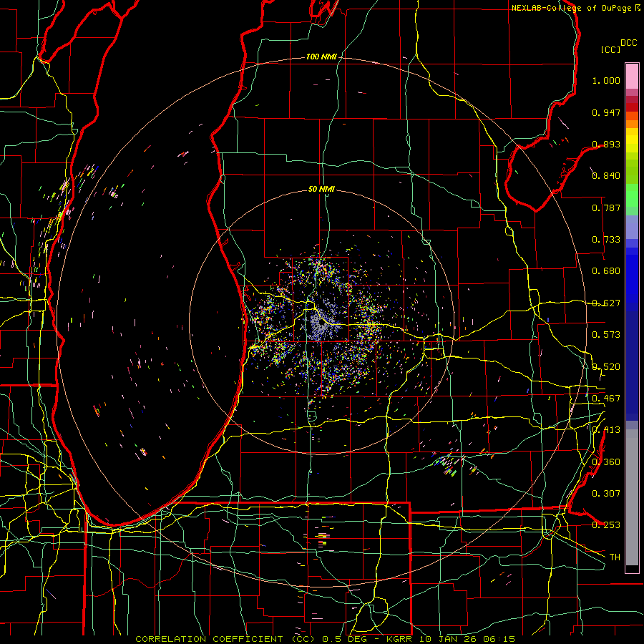644x644 pixels.
Task: Click the 50 NMI range ring label
Action: pos(321,189)
